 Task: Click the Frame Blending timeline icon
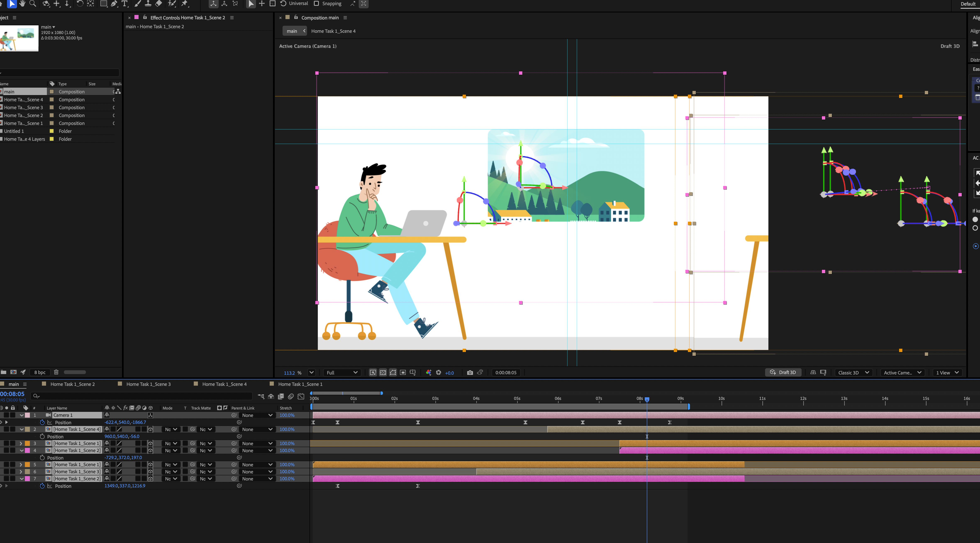pos(281,396)
